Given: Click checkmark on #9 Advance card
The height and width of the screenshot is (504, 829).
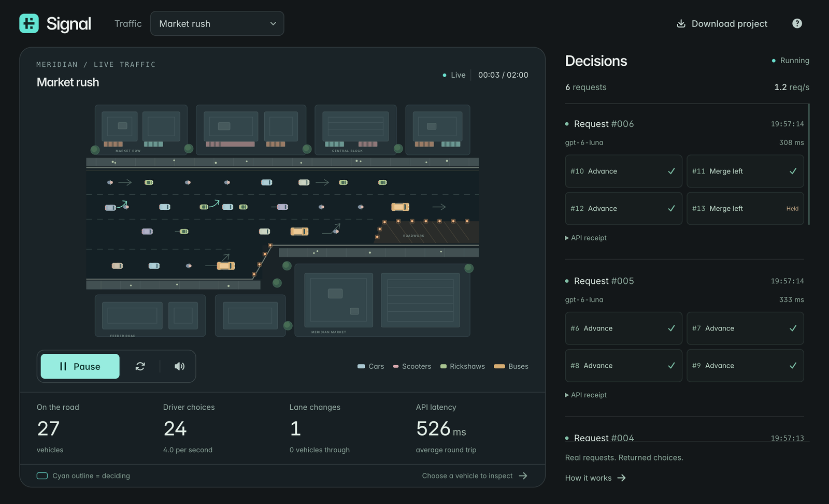Looking at the screenshot, I should (793, 366).
